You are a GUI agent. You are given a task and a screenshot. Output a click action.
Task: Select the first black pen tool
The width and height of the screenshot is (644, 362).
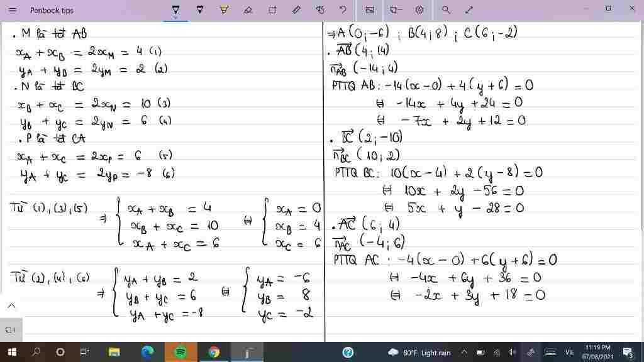(175, 9)
